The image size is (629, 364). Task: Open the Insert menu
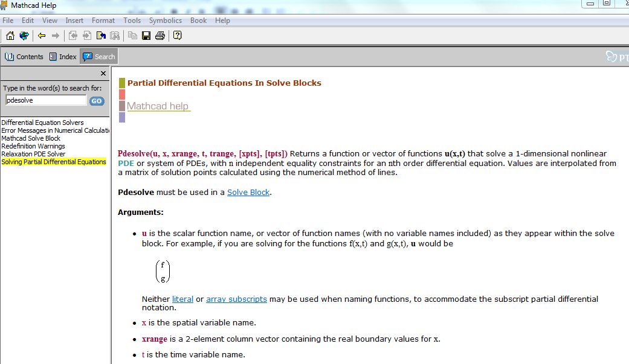(74, 21)
